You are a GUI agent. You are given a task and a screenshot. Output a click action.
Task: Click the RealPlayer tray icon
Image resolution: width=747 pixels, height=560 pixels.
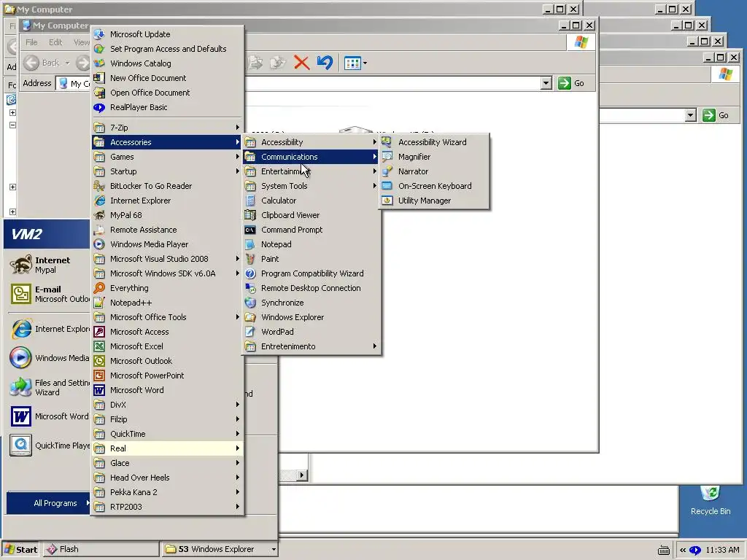tap(695, 550)
